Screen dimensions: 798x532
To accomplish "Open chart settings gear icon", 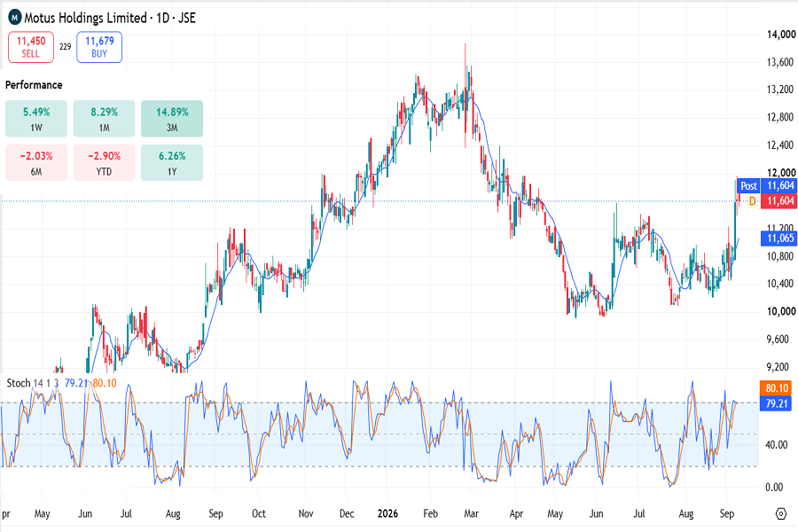I will click(780, 513).
